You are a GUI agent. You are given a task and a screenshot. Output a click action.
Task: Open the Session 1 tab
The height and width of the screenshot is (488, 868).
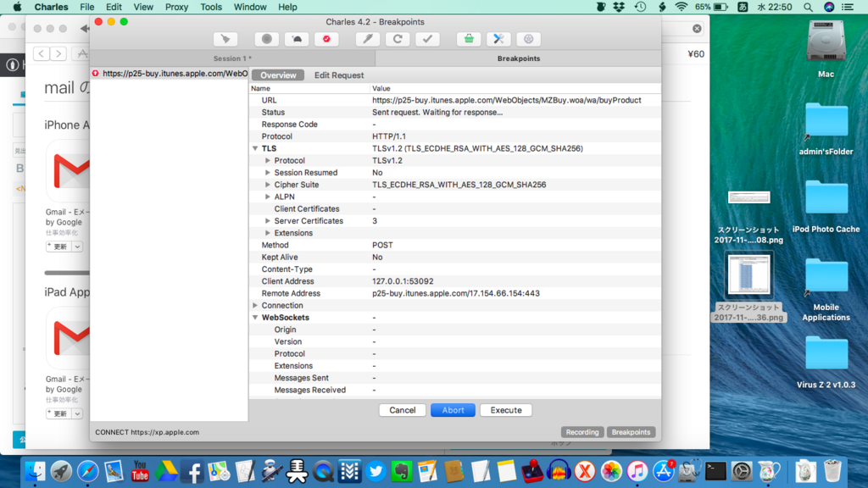click(232, 58)
